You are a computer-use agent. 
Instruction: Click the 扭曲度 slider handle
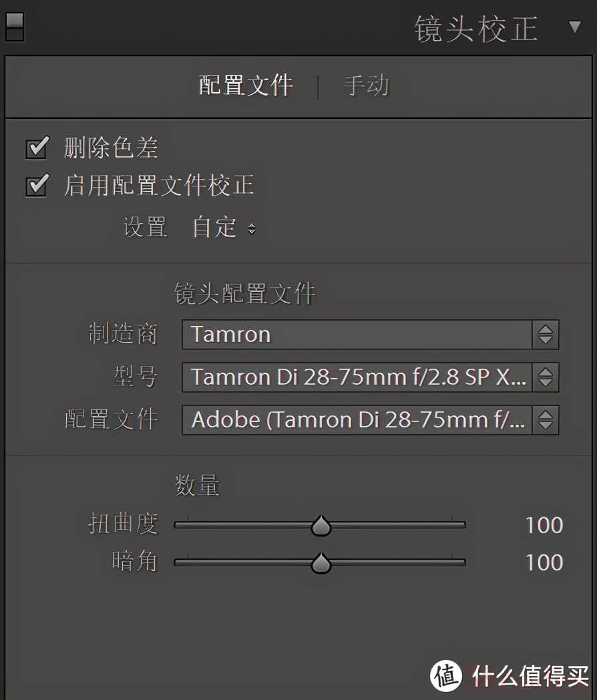point(321,526)
